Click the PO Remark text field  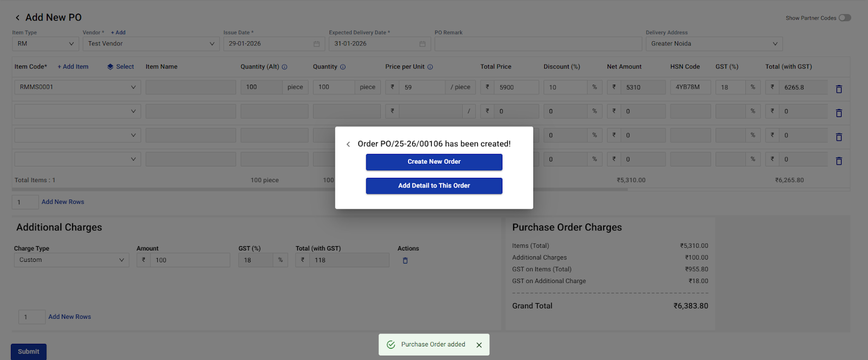point(538,44)
